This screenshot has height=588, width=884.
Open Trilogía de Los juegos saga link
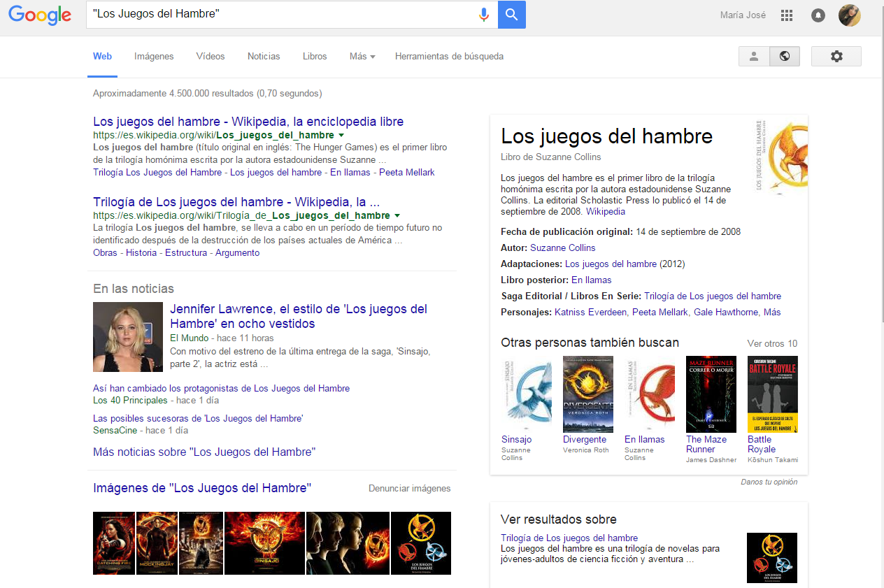713,296
